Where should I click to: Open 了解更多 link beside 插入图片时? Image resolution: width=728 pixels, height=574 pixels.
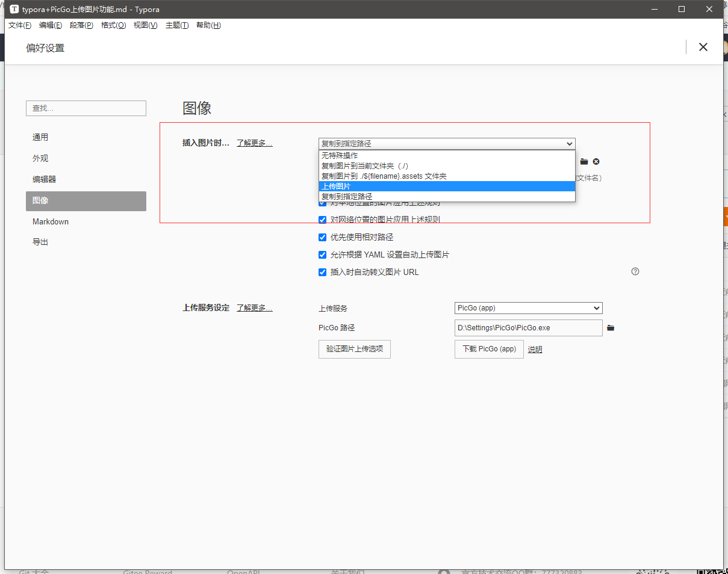point(254,143)
